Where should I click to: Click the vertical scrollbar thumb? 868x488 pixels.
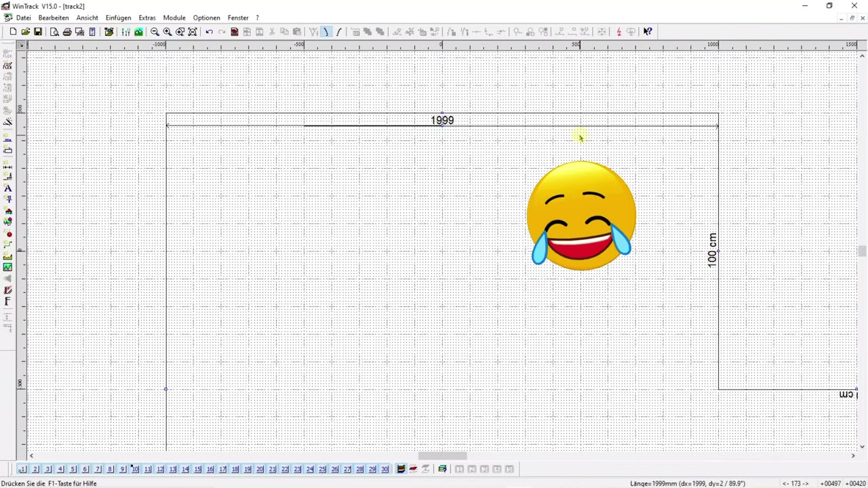coord(862,251)
